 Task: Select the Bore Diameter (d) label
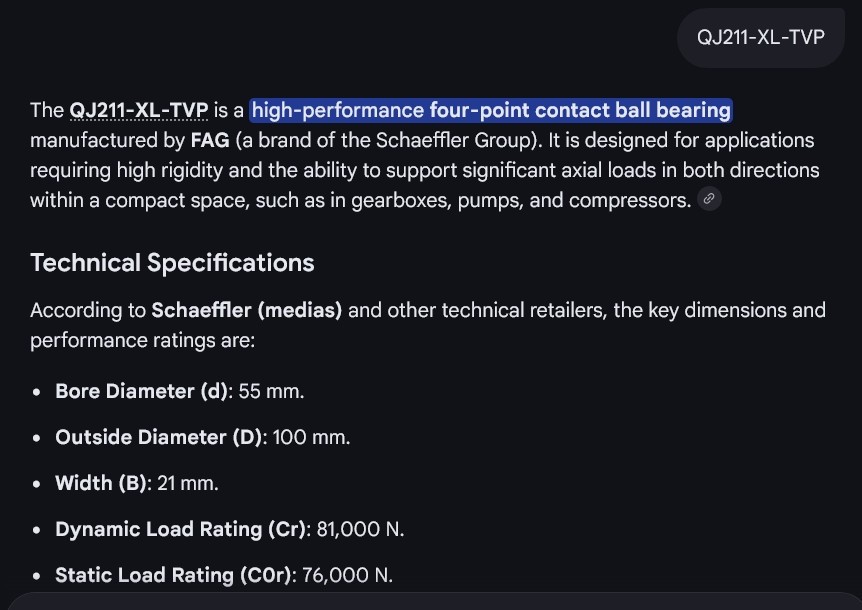[142, 391]
